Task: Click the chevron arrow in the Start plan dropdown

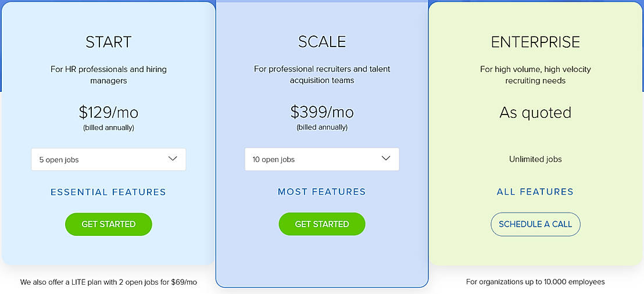Action: 173,159
